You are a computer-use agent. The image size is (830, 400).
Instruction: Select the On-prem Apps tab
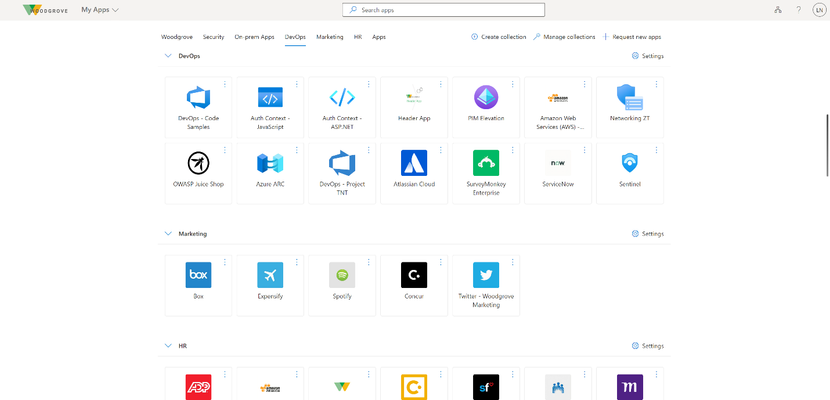coord(255,37)
